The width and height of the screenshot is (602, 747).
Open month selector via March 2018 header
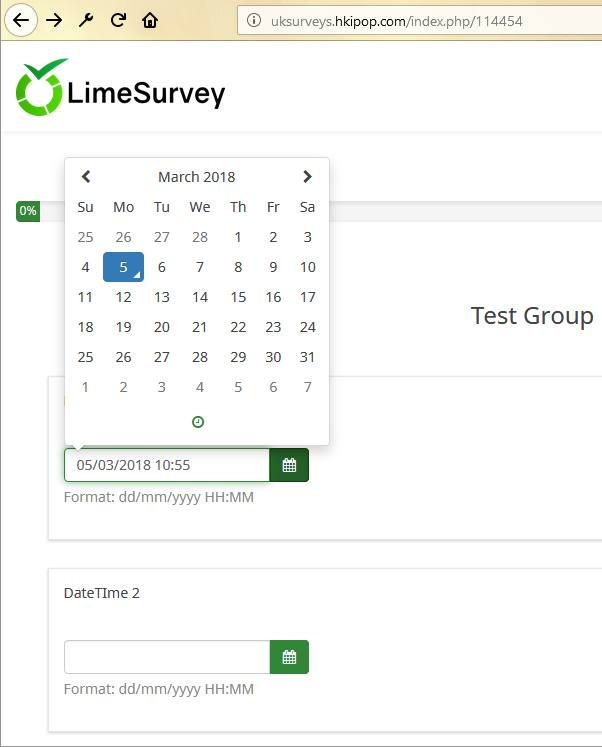tap(197, 177)
